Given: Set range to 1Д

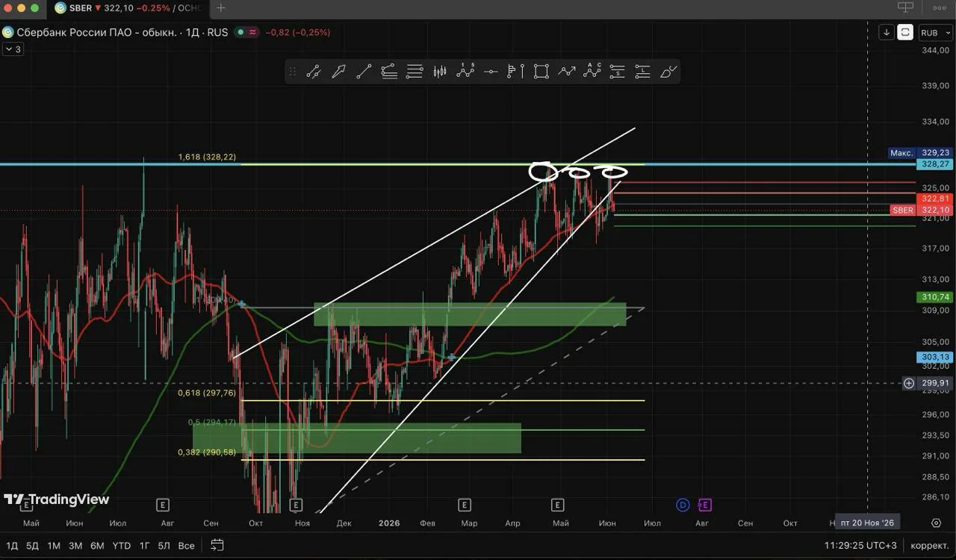Looking at the screenshot, I should click(x=11, y=546).
